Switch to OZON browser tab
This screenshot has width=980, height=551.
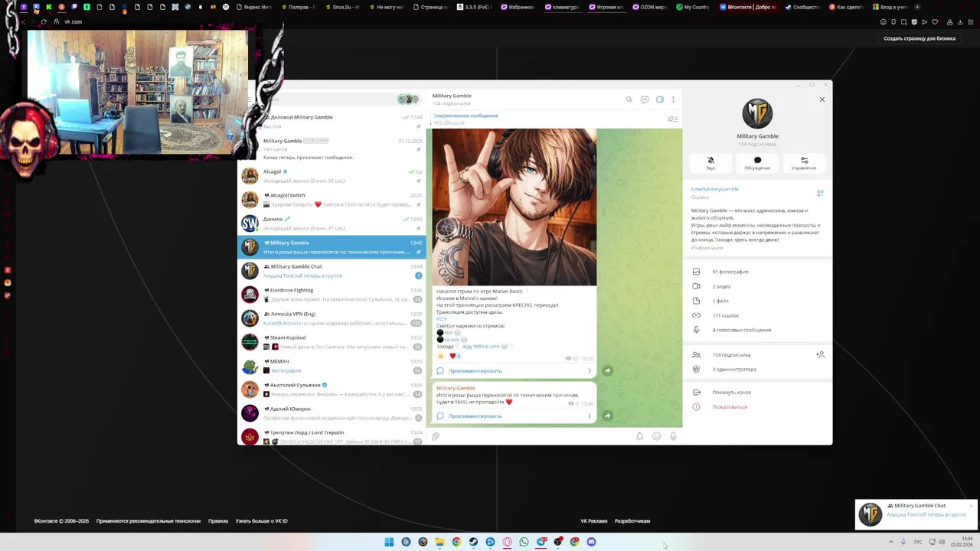click(650, 7)
